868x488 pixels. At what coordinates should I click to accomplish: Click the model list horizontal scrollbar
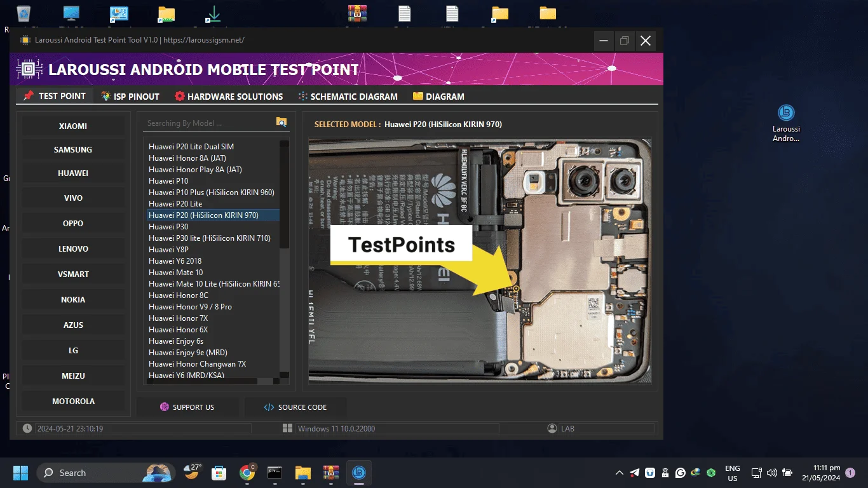click(213, 381)
